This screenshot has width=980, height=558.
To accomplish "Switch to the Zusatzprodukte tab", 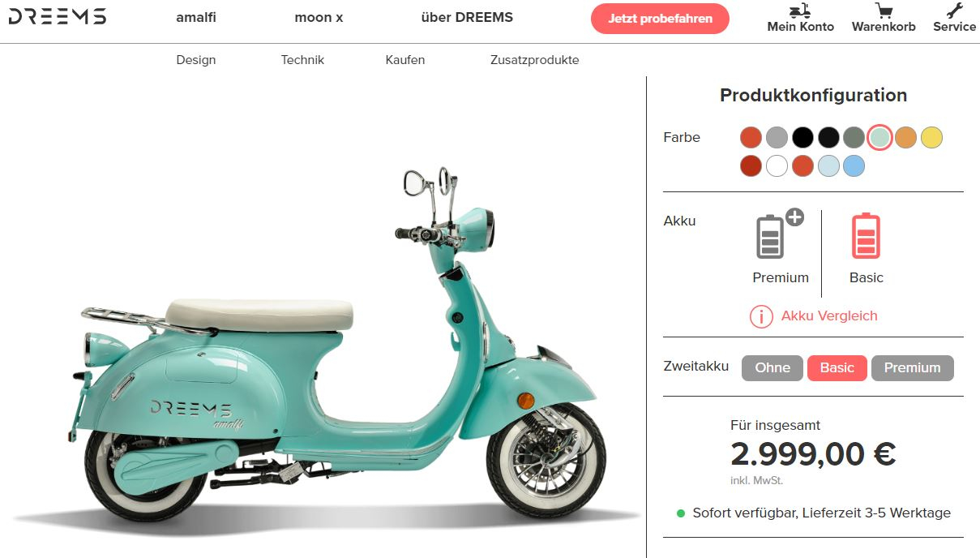I will [534, 60].
